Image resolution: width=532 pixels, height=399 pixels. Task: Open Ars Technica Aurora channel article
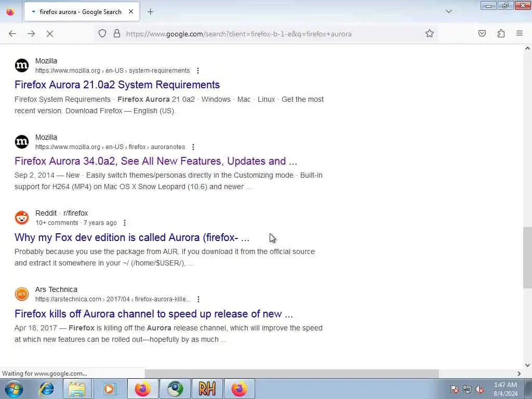click(x=154, y=314)
